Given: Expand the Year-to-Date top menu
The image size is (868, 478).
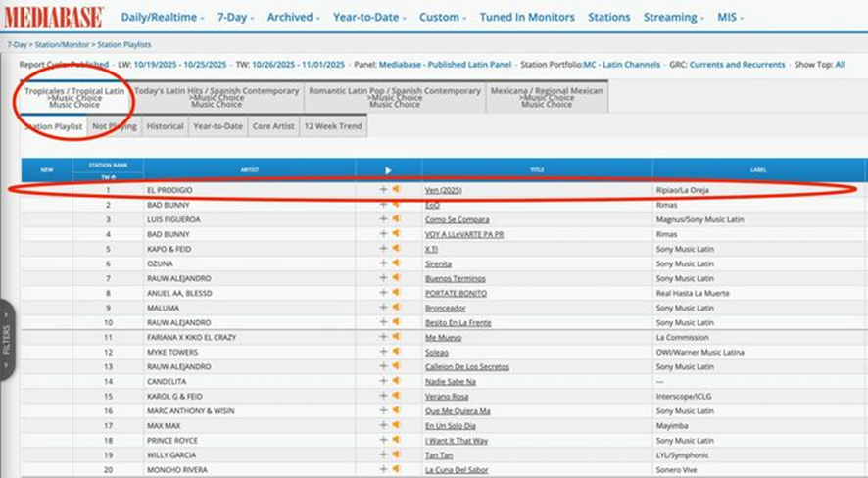Looking at the screenshot, I should (x=370, y=17).
